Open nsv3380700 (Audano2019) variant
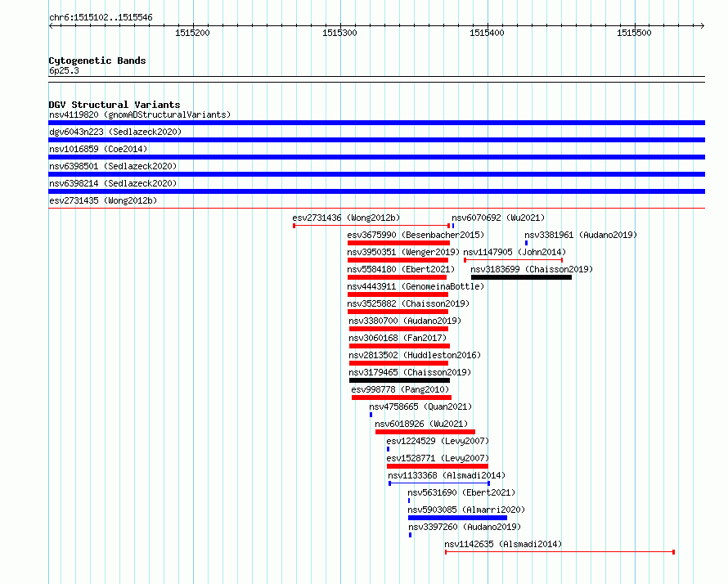Screen dimensions: 728x584 point(405,321)
